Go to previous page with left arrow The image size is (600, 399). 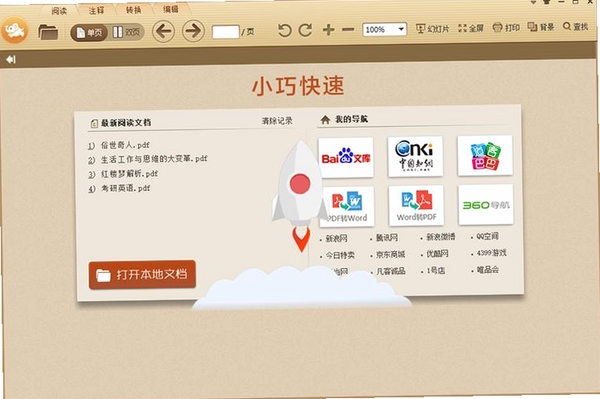[163, 31]
